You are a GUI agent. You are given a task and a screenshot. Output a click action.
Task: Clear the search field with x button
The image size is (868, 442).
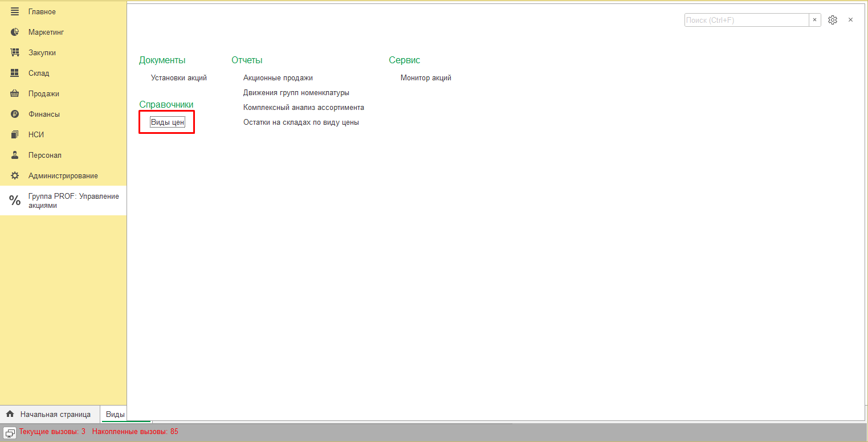815,20
